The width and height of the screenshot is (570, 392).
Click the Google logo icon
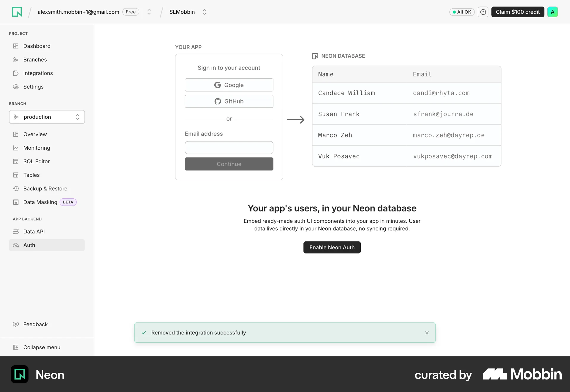[x=218, y=85]
